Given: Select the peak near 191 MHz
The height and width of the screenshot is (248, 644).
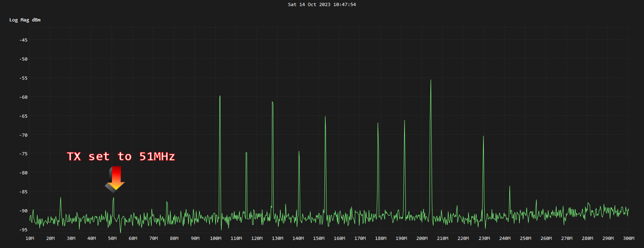Looking at the screenshot, I should [404, 121].
